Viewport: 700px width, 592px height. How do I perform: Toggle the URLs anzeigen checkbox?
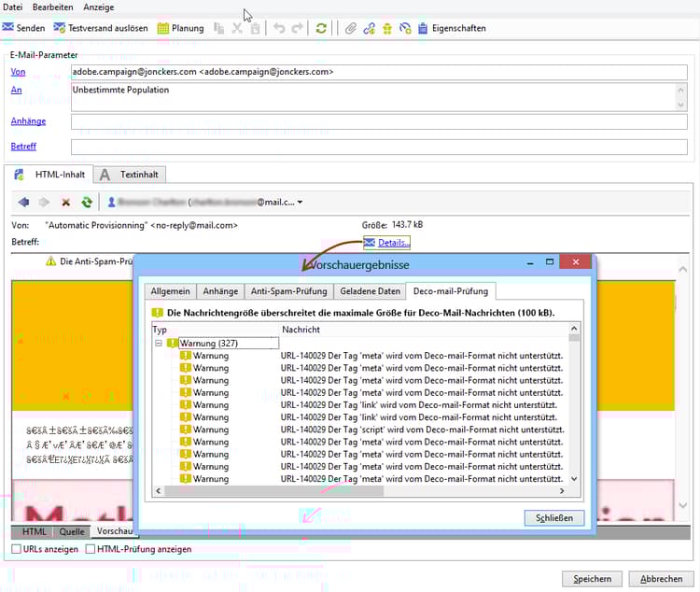point(17,549)
